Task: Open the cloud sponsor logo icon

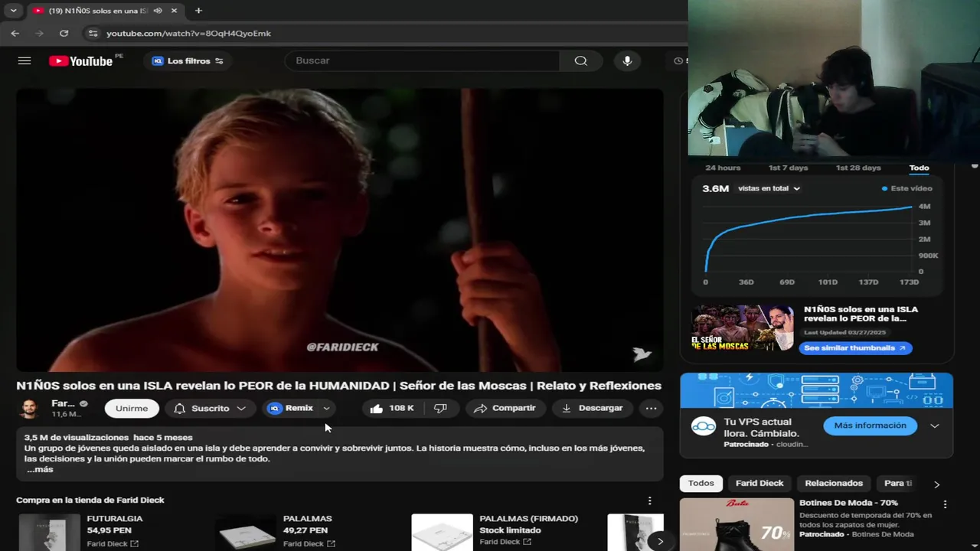Action: (703, 427)
